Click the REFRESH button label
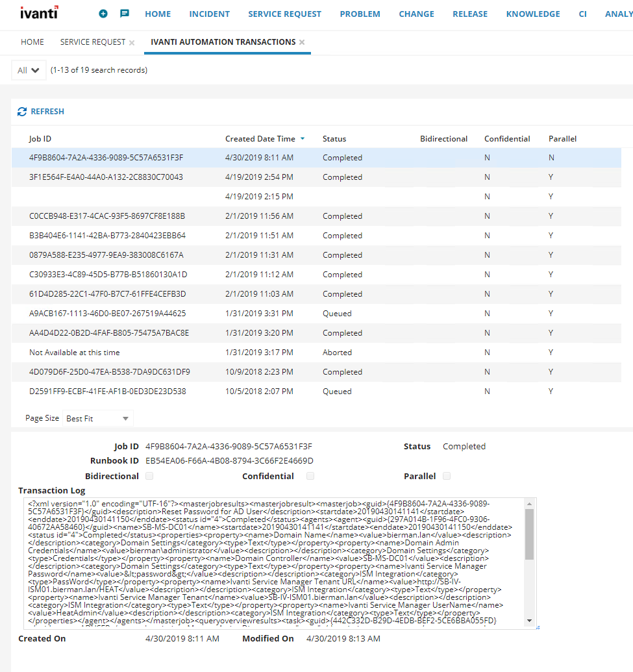This screenshot has height=672, width=633. click(47, 112)
